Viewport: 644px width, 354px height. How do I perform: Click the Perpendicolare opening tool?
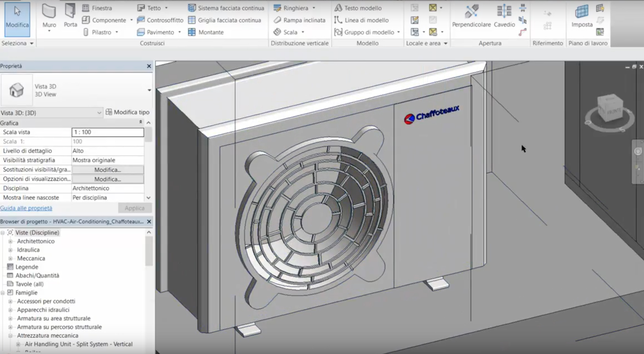(x=471, y=17)
